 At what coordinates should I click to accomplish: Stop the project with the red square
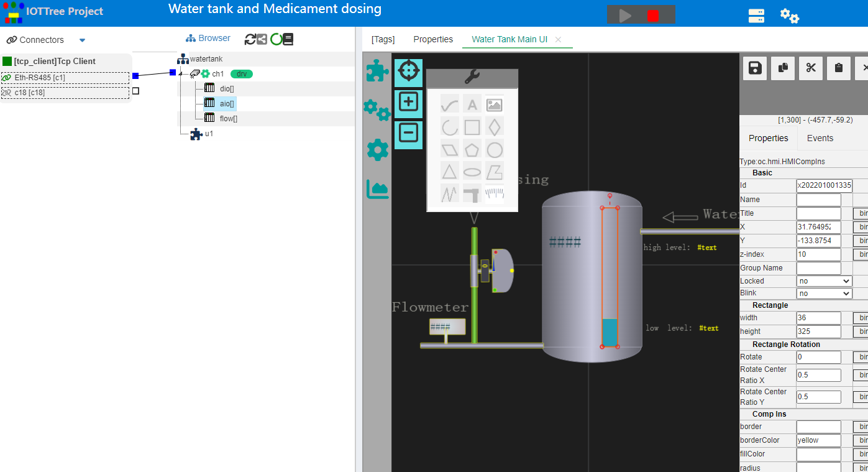pyautogui.click(x=652, y=16)
